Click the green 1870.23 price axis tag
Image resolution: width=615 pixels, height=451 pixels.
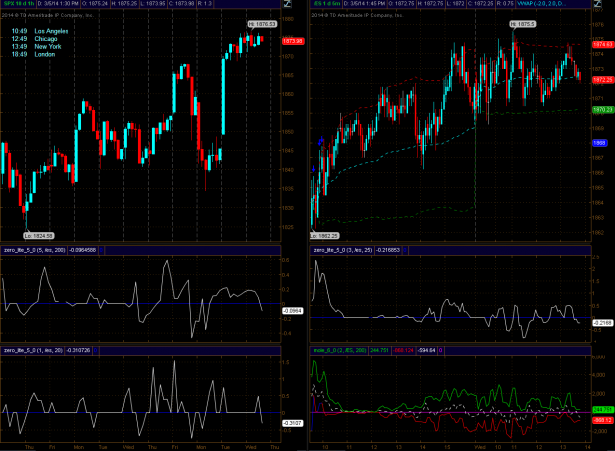pos(601,108)
